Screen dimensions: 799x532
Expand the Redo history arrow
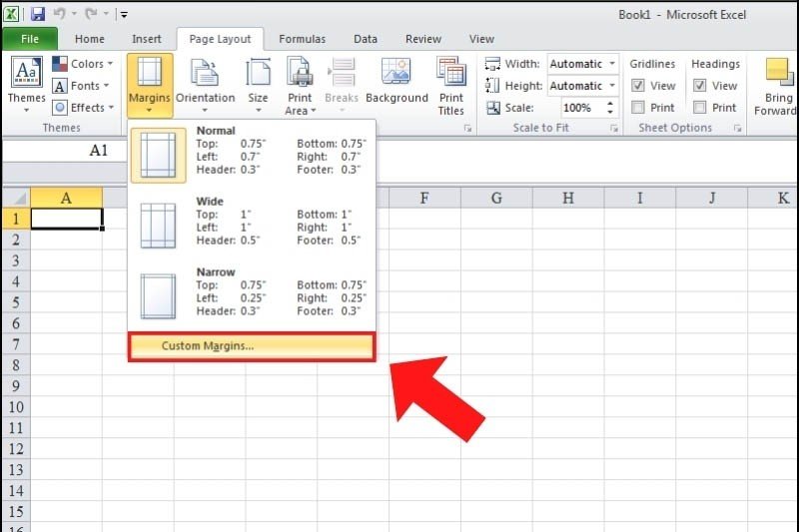(106, 14)
